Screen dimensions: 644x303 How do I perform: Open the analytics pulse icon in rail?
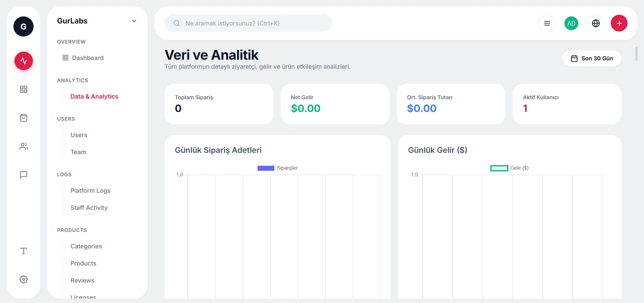pos(23,61)
